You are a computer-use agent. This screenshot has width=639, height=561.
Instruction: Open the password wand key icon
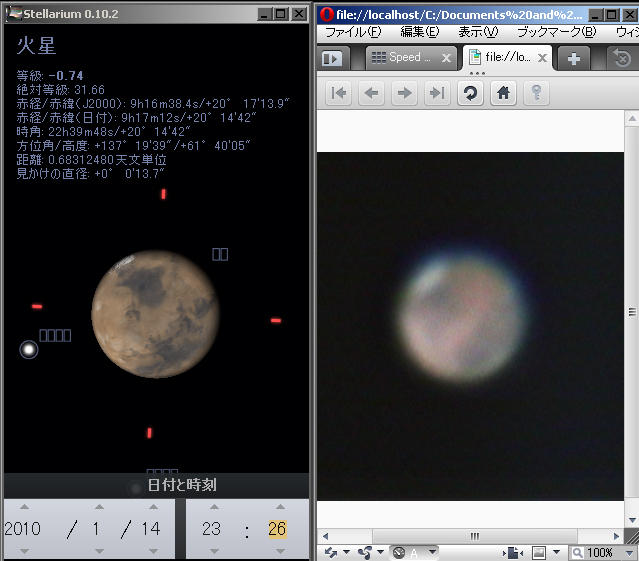537,93
